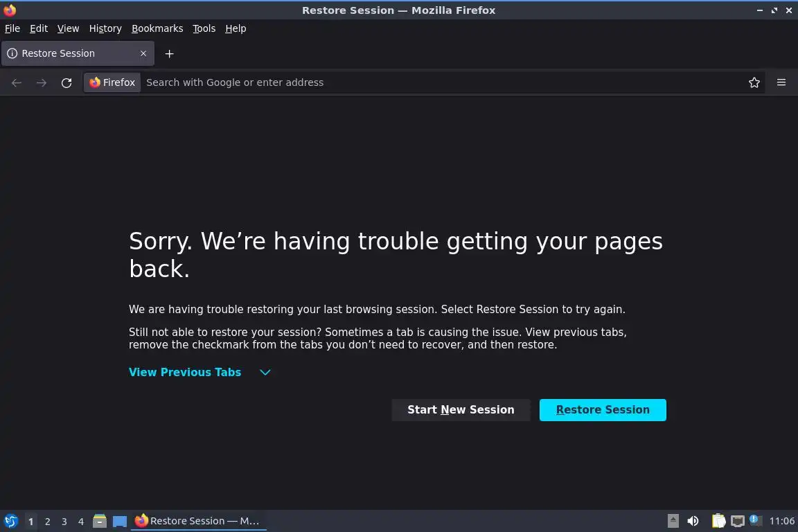This screenshot has height=532, width=798.
Task: Click the 11:06 clock in taskbar
Action: pyautogui.click(x=781, y=521)
